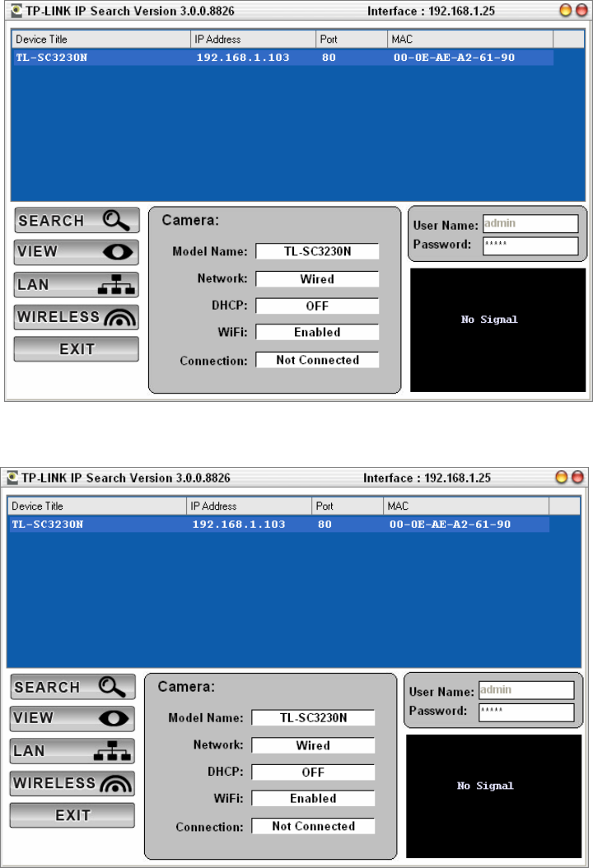The image size is (593, 868).
Task: Open WIRELESS settings in upper window
Action: click(77, 317)
